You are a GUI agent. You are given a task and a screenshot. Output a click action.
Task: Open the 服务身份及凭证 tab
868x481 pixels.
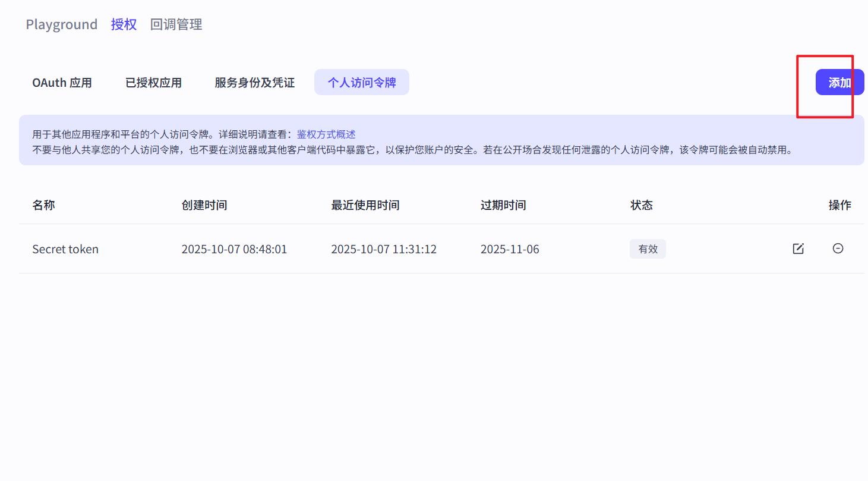click(x=254, y=83)
